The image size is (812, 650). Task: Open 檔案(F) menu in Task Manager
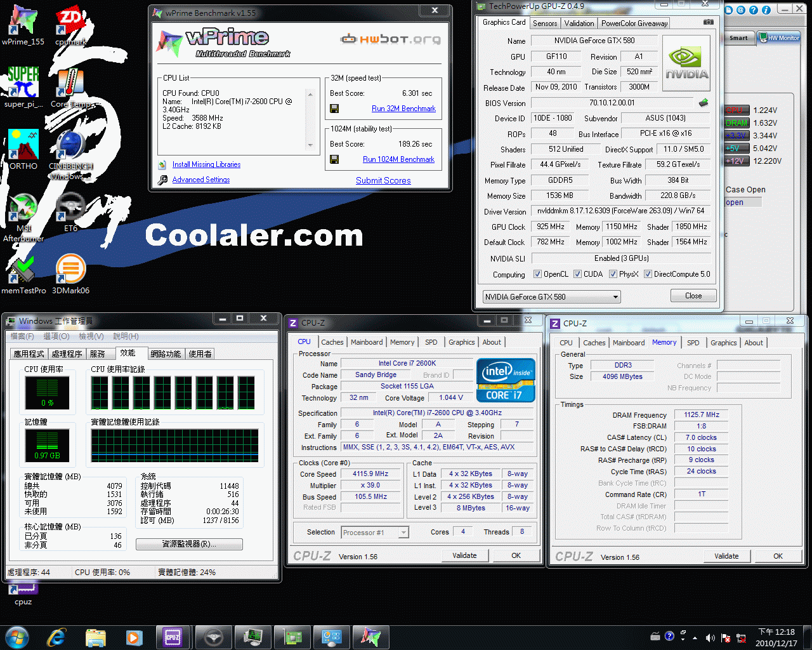click(x=23, y=336)
